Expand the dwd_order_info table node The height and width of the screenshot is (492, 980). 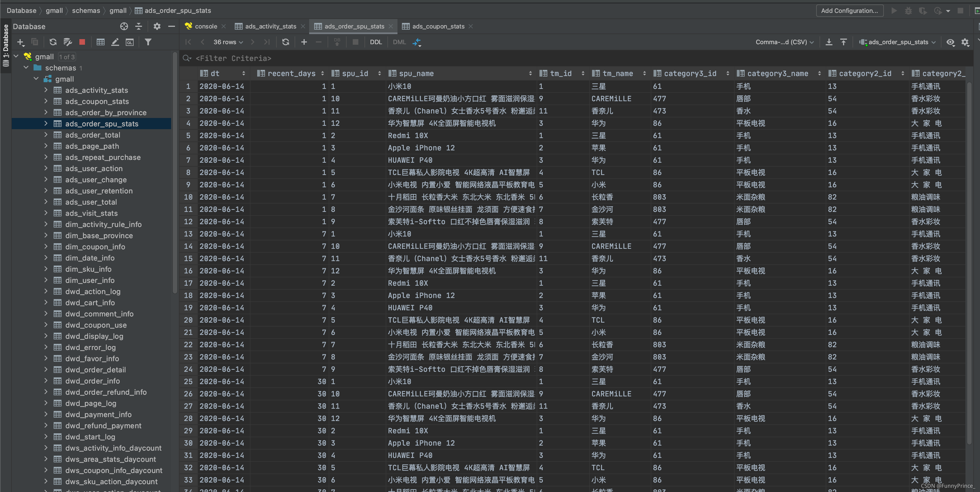tap(46, 381)
